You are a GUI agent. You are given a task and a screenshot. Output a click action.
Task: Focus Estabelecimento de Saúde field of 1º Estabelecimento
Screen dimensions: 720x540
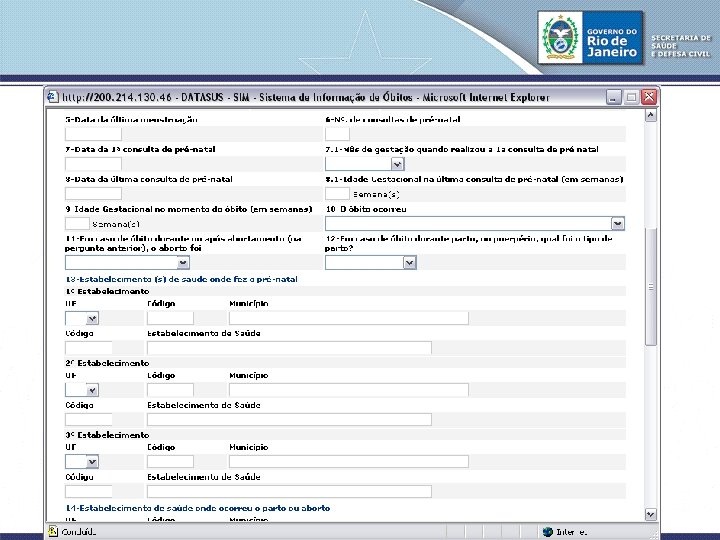(289, 348)
